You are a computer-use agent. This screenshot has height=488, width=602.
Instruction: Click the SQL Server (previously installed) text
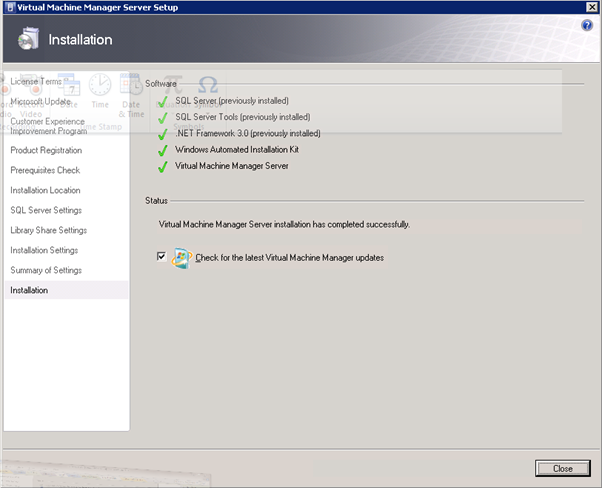click(232, 101)
